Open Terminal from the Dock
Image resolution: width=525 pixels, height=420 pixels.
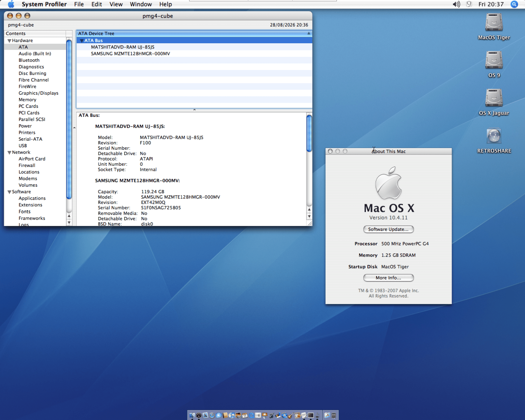[311, 415]
